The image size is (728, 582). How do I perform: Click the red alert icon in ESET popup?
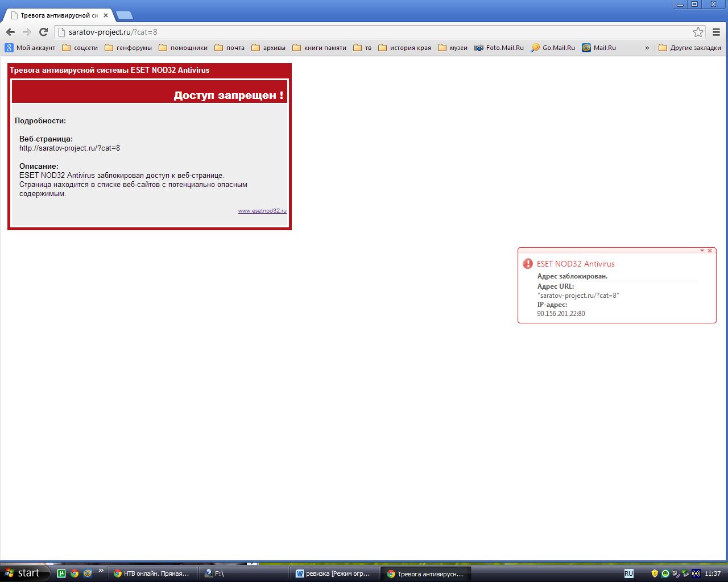(528, 264)
